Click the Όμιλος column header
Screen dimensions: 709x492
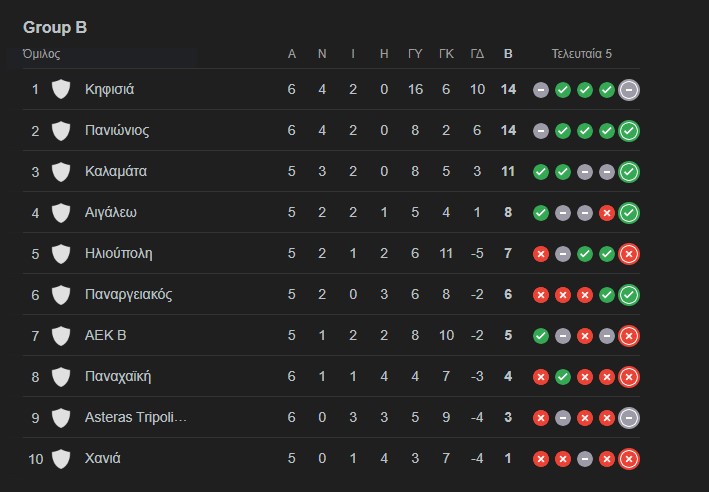point(41,54)
